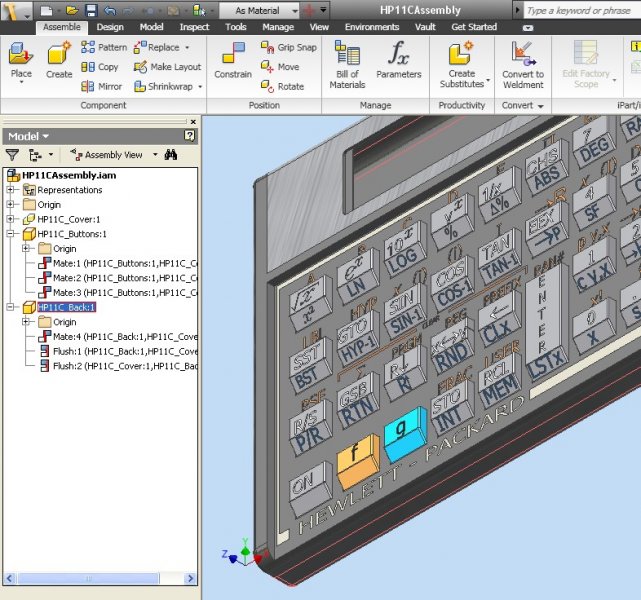Open the Vault ribbon tab
This screenshot has height=600, width=641.
click(425, 27)
